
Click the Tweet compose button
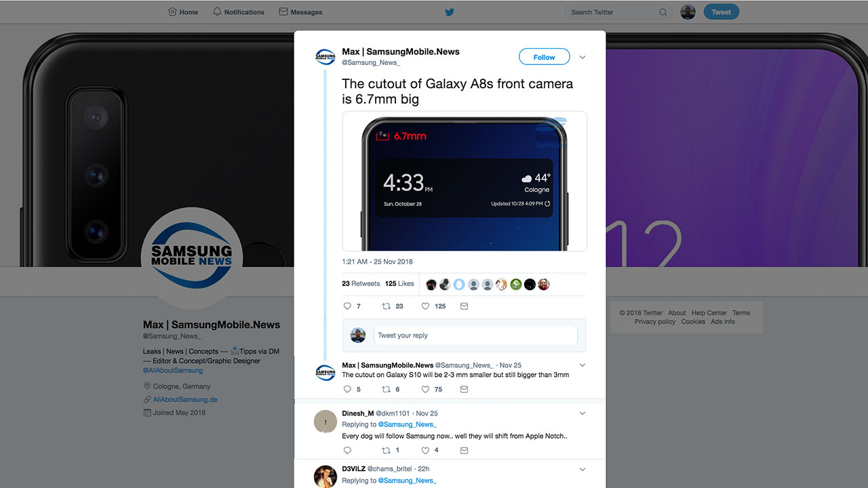pyautogui.click(x=721, y=12)
